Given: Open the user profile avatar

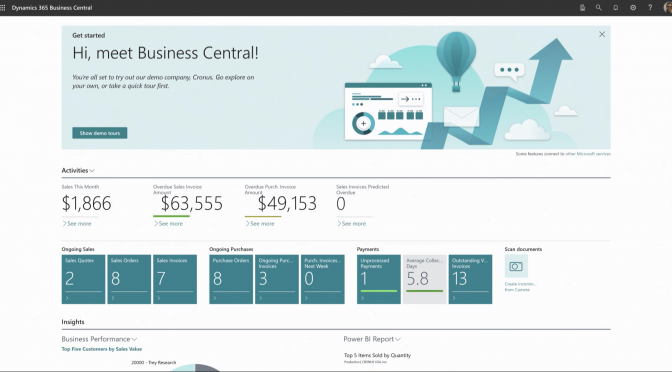Looking at the screenshot, I should (668, 8).
